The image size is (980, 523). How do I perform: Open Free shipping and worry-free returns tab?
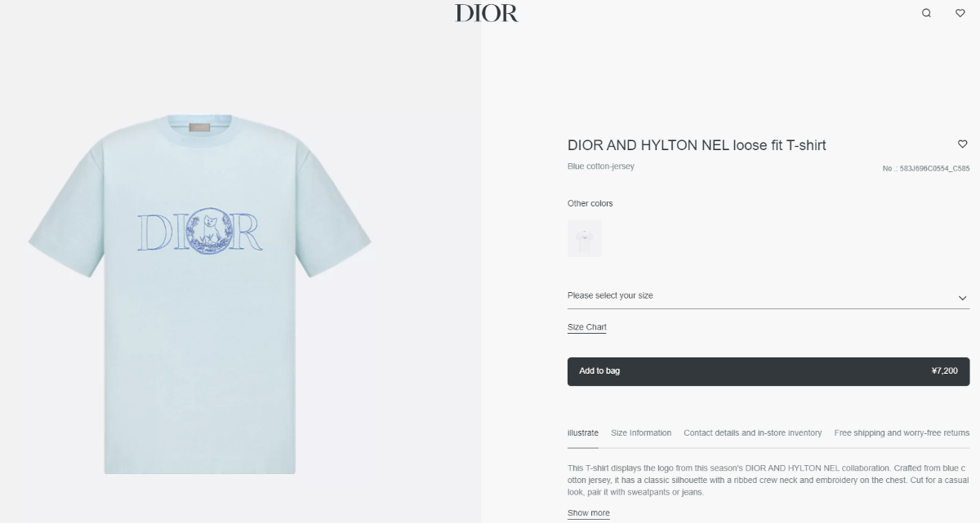tap(902, 433)
